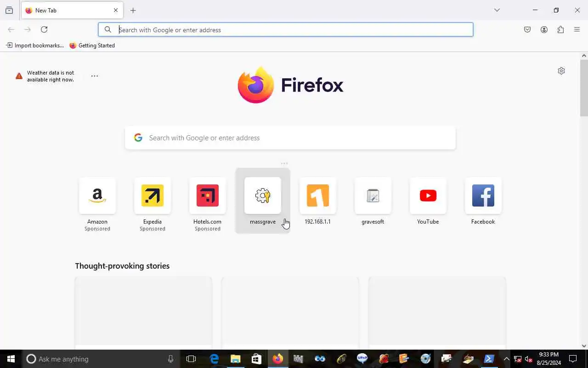Open the Firefox View icon
The image size is (588, 368).
(9, 10)
